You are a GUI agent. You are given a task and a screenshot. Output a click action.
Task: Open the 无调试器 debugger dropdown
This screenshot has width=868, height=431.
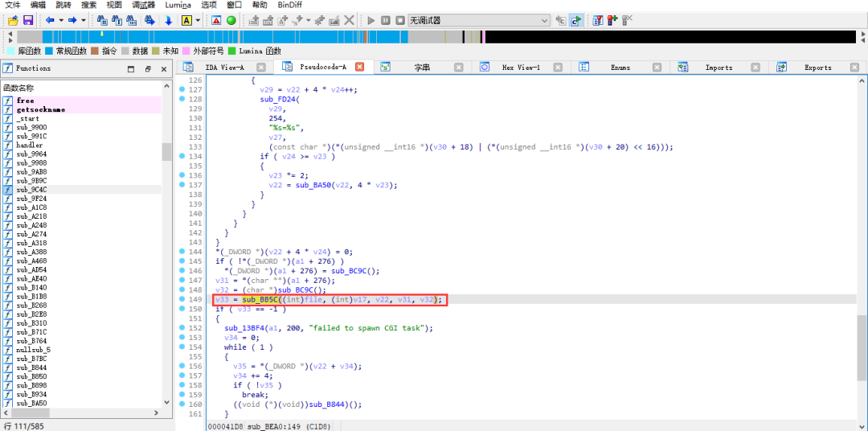(x=479, y=20)
